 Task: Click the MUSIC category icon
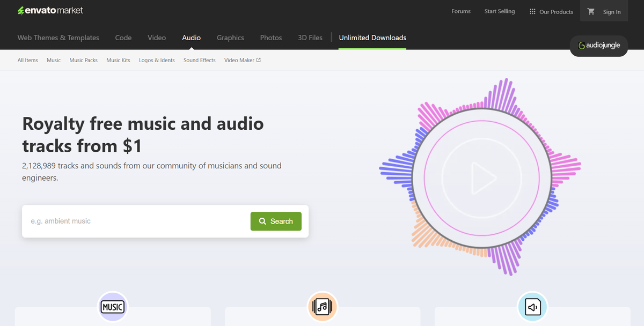click(113, 307)
